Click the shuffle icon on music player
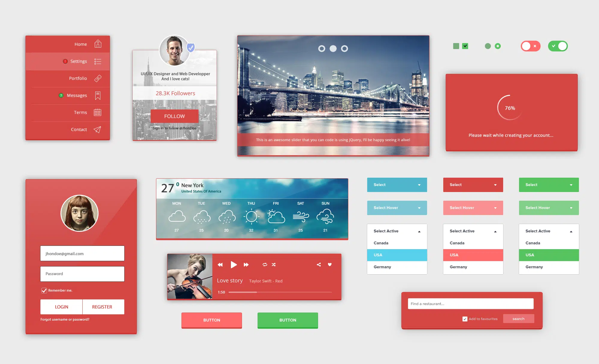Image resolution: width=599 pixels, height=364 pixels. click(x=274, y=264)
